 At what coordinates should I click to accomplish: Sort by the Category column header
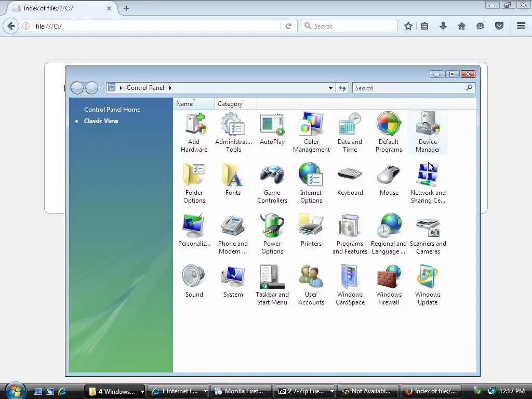coord(235,104)
